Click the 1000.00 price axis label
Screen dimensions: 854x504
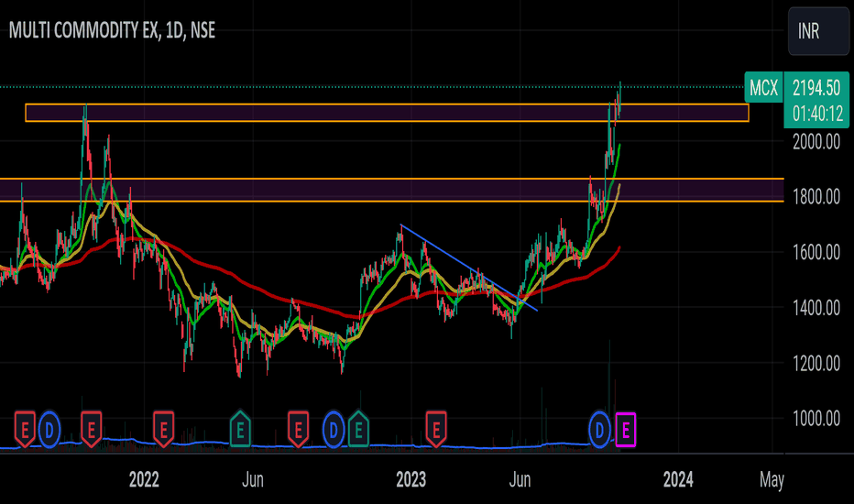pyautogui.click(x=816, y=419)
